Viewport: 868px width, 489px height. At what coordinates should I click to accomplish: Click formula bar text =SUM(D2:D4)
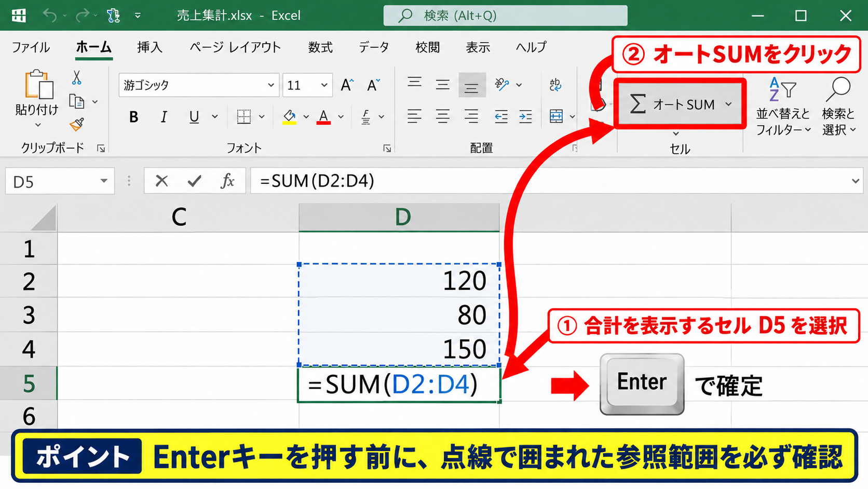pyautogui.click(x=317, y=181)
